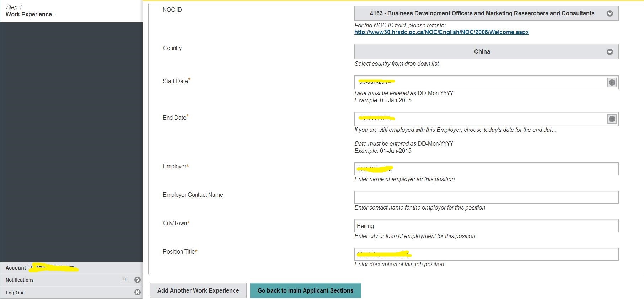Screen dimensions: 644x299
Task: Expand the NOC ID selection list
Action: click(x=482, y=13)
